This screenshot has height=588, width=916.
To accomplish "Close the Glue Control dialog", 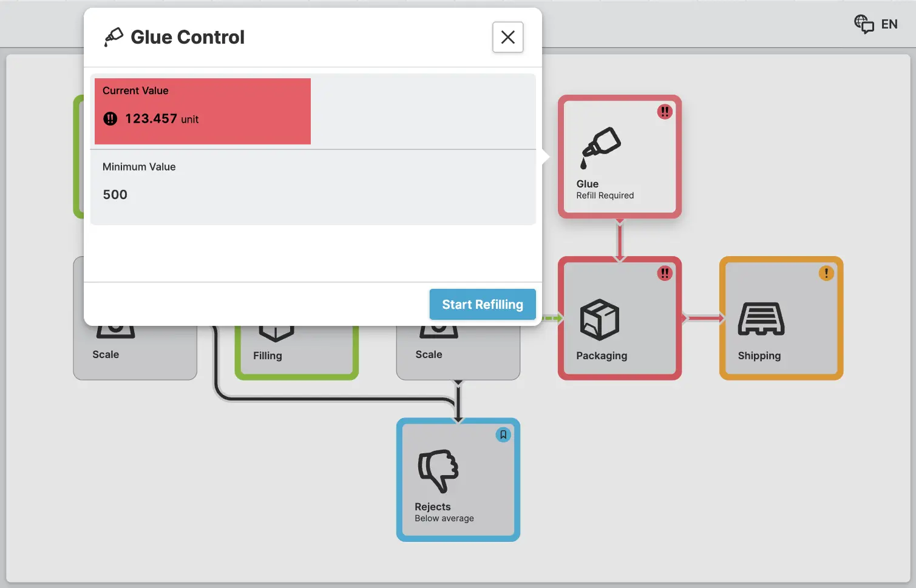I will tap(507, 37).
